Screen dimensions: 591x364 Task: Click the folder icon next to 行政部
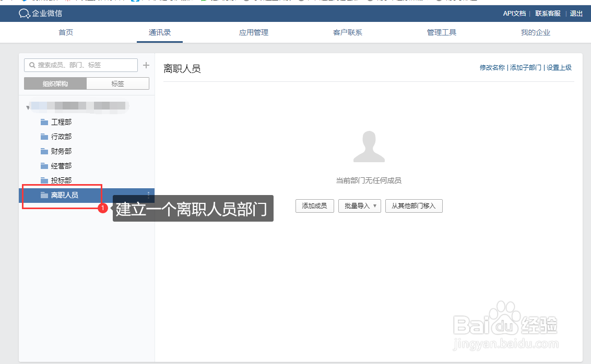(44, 136)
